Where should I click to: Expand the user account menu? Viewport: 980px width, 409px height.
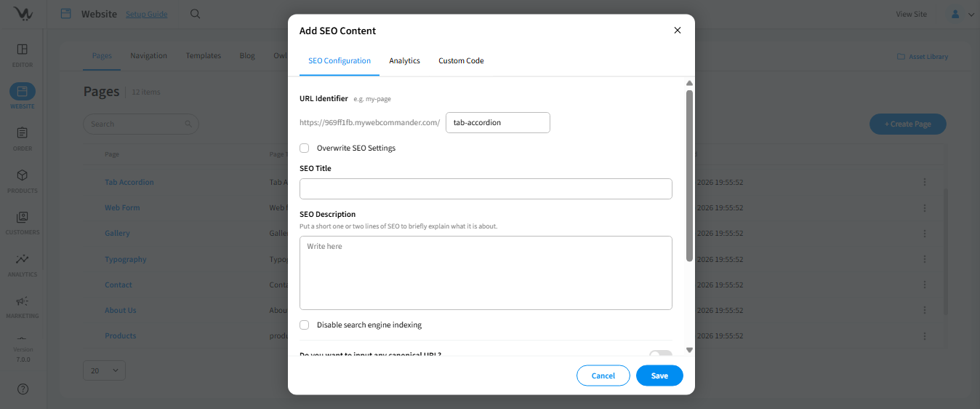pos(962,14)
